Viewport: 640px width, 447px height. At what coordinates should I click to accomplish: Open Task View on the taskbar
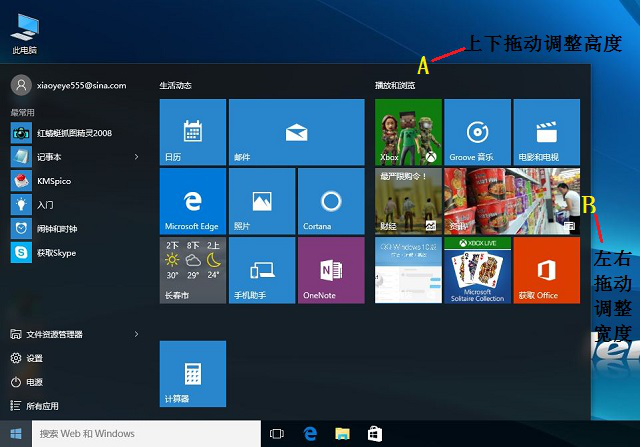point(277,434)
